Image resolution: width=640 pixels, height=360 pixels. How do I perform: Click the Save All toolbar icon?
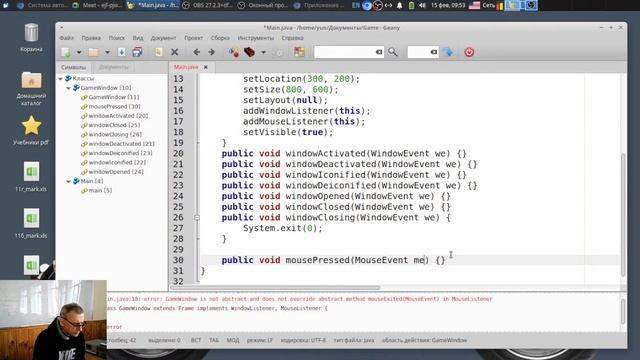tap(138, 52)
